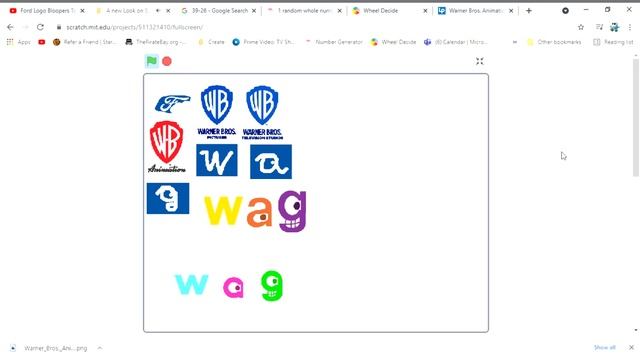
Task: Click the small green g character
Action: pyautogui.click(x=272, y=285)
